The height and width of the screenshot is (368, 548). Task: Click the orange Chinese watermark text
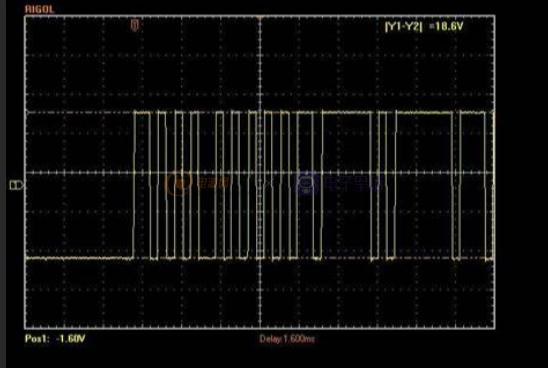(x=213, y=183)
